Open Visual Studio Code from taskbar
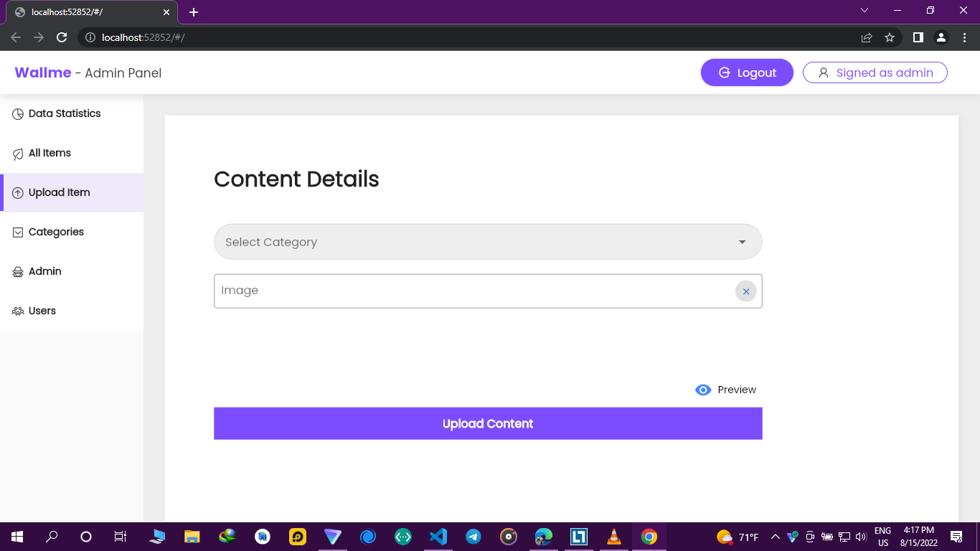Image resolution: width=980 pixels, height=551 pixels. [x=438, y=537]
